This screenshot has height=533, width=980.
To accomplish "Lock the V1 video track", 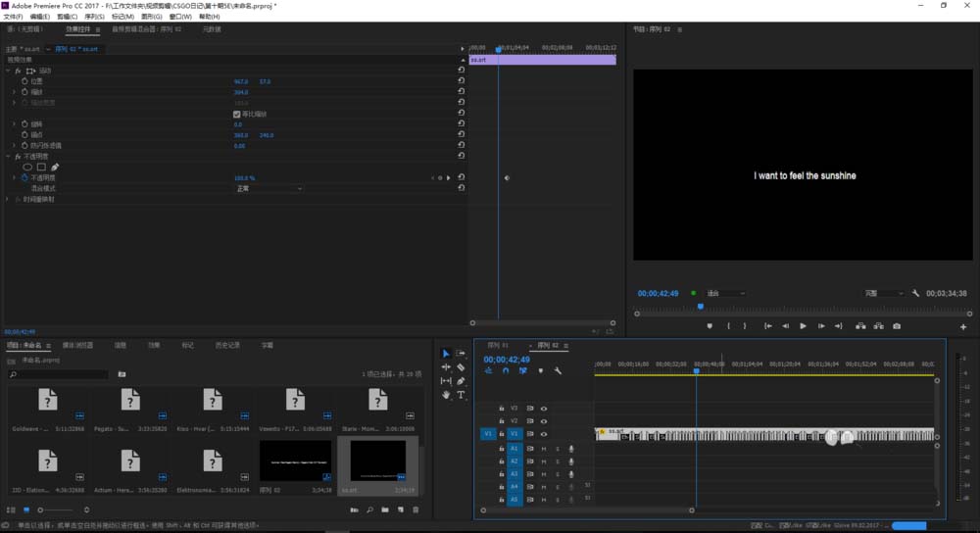I will click(x=501, y=434).
